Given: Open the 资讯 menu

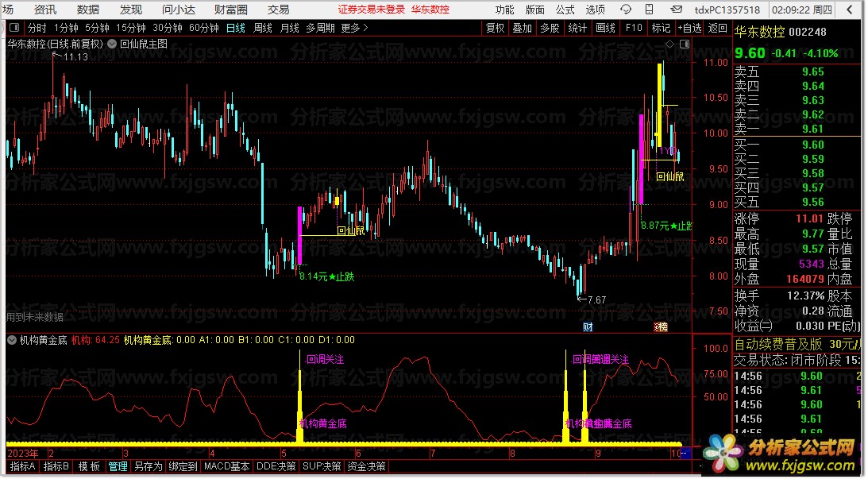Looking at the screenshot, I should (44, 10).
